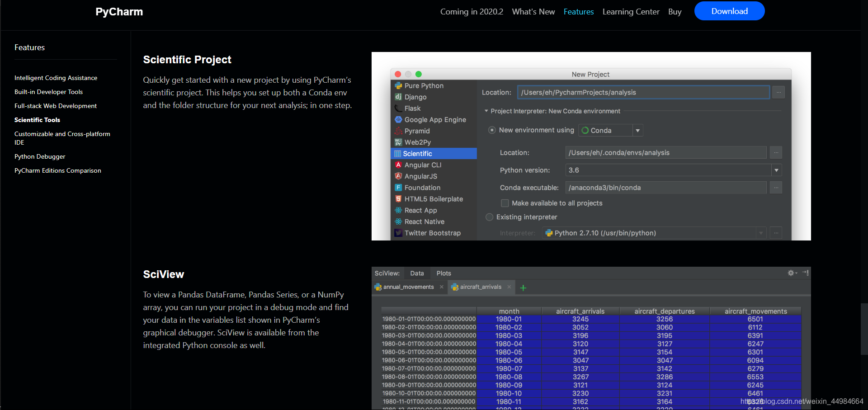Click the Conda environment Location field
Screen dimensions: 868x410
(x=665, y=153)
